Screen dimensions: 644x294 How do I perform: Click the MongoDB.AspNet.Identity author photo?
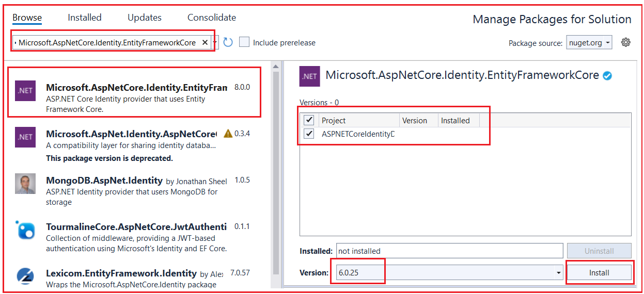[25, 184]
